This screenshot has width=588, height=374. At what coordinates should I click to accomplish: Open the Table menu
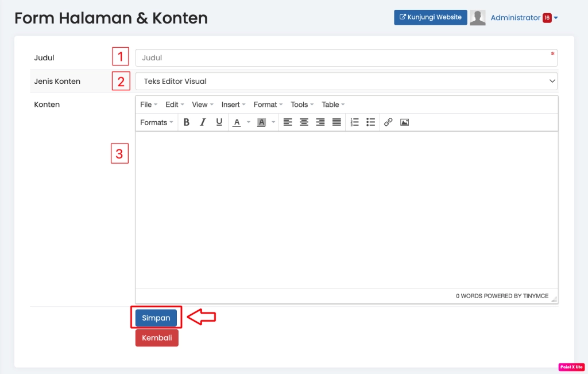pyautogui.click(x=333, y=105)
